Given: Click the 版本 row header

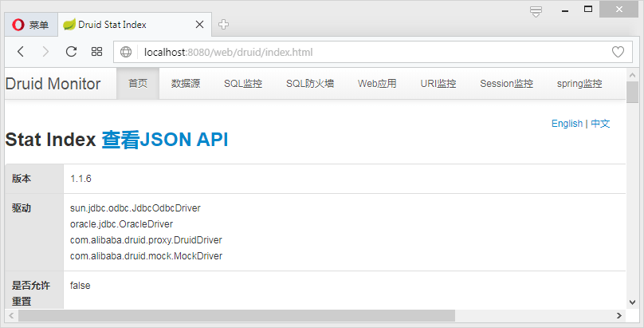Looking at the screenshot, I should click(34, 179).
